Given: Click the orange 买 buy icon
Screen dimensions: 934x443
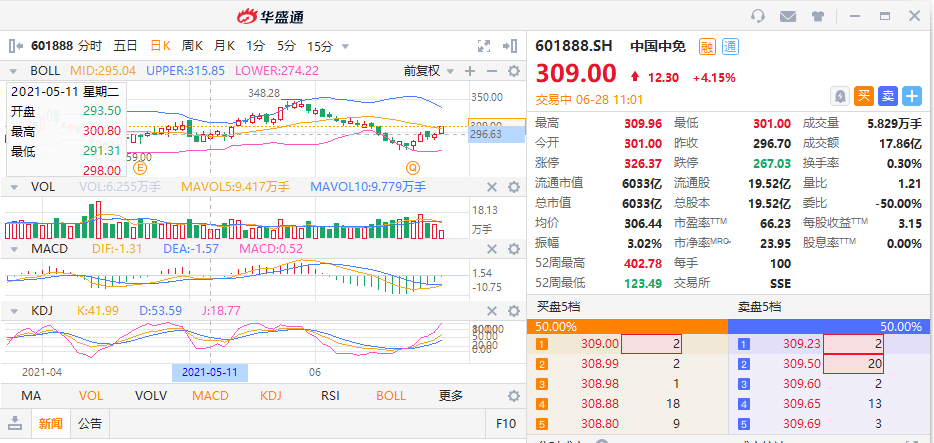Looking at the screenshot, I should point(863,96).
